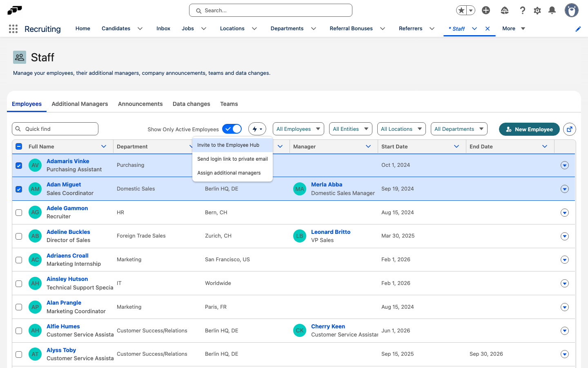The image size is (588, 368).
Task: Click the open in new window icon
Action: coord(570,129)
